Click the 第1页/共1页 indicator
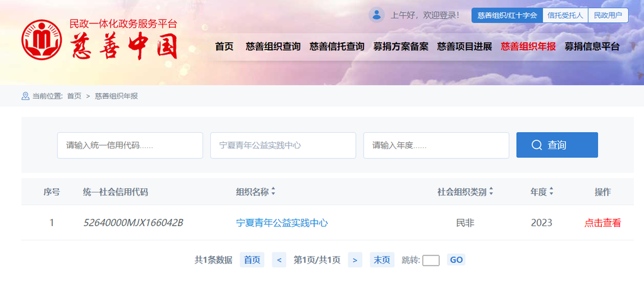Image resolution: width=644 pixels, height=297 pixels. click(x=317, y=260)
